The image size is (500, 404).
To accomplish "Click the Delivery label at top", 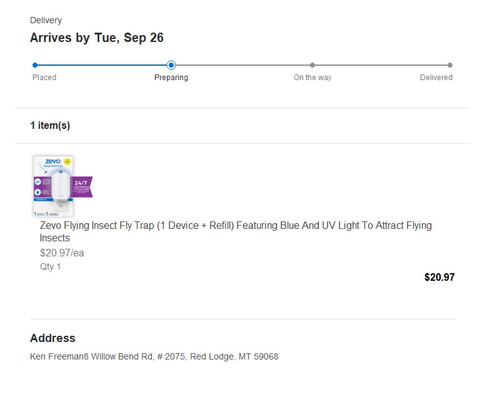I will click(46, 20).
